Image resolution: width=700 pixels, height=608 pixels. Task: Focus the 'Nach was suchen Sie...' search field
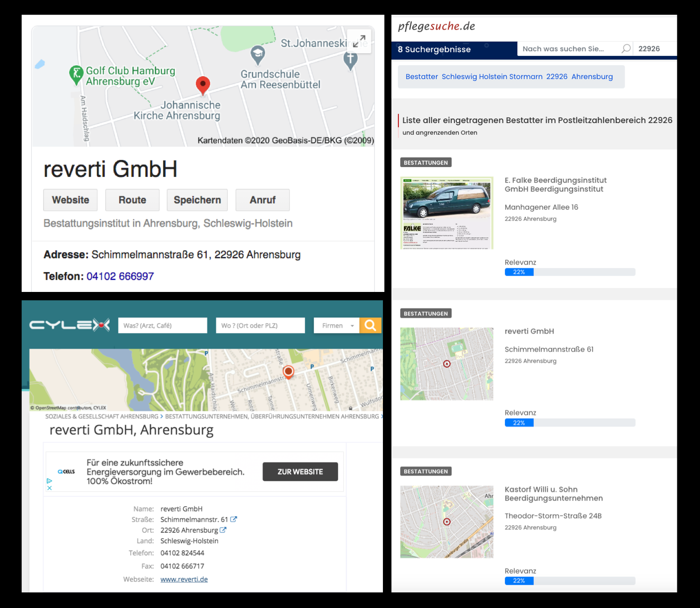pyautogui.click(x=569, y=49)
